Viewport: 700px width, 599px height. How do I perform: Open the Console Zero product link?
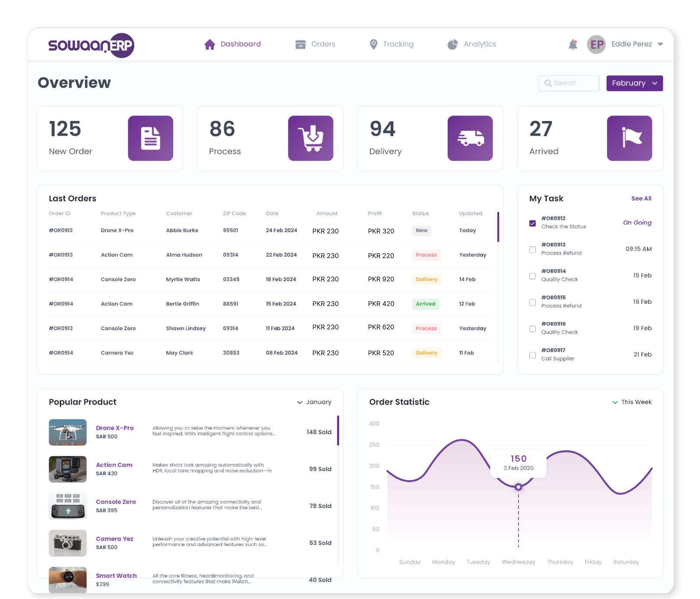(116, 502)
